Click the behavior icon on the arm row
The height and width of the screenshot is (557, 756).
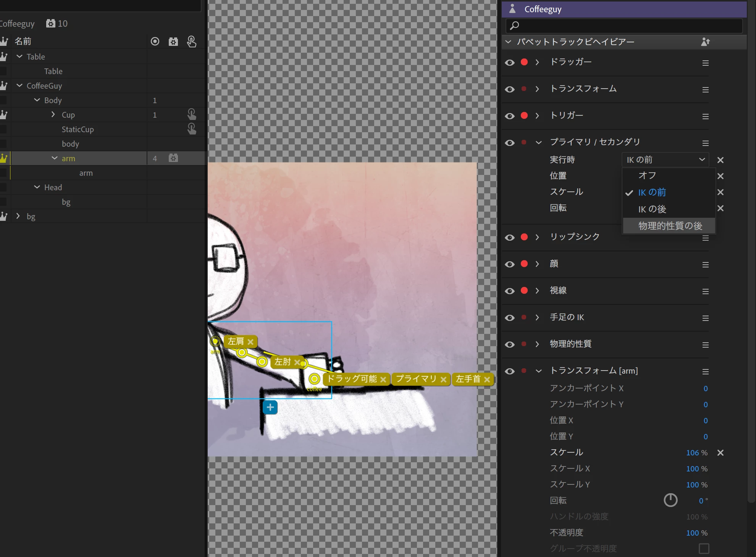[173, 158]
